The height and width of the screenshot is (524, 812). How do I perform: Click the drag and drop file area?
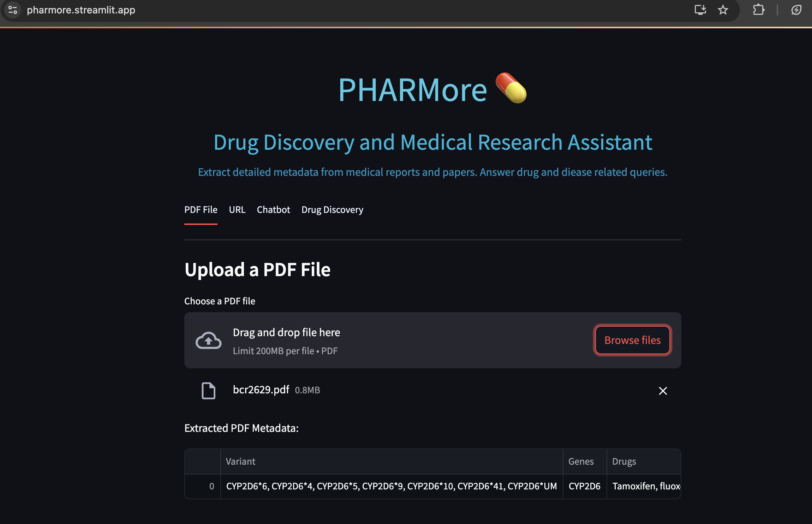pyautogui.click(x=388, y=340)
